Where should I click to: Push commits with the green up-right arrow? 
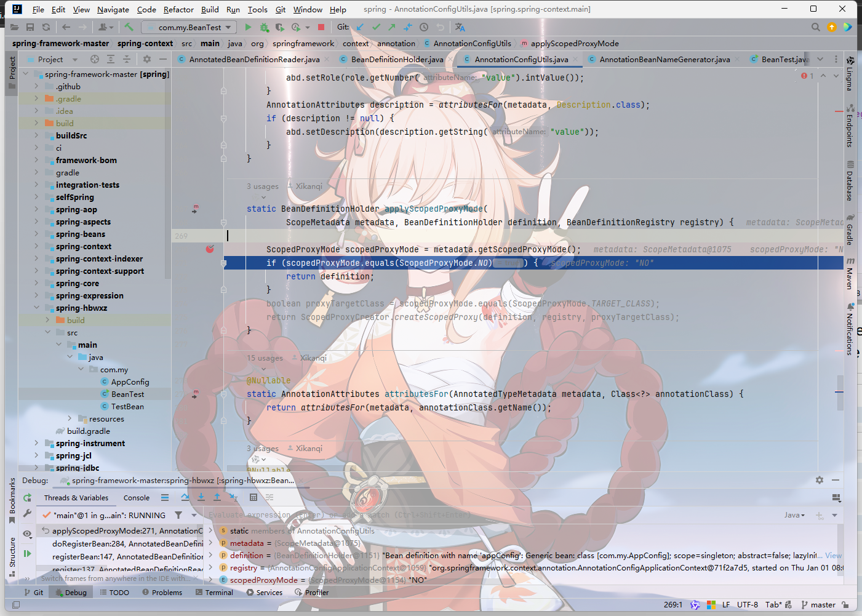(x=392, y=27)
